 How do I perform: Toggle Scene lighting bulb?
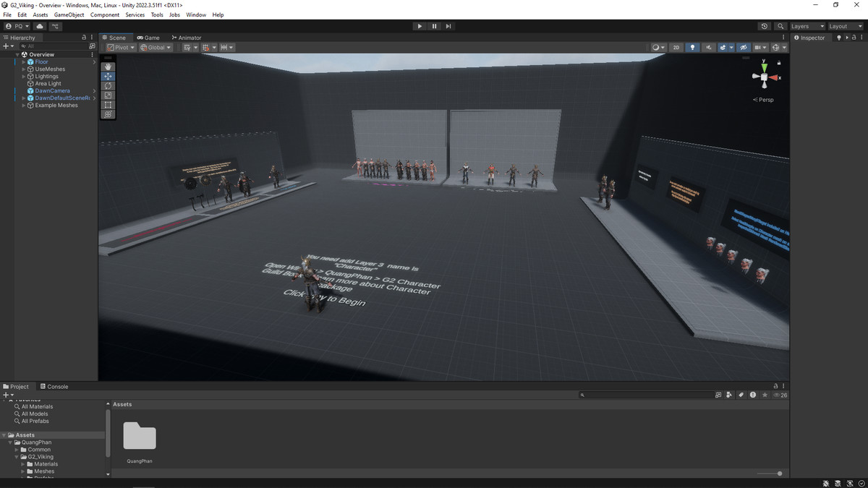[x=693, y=48]
